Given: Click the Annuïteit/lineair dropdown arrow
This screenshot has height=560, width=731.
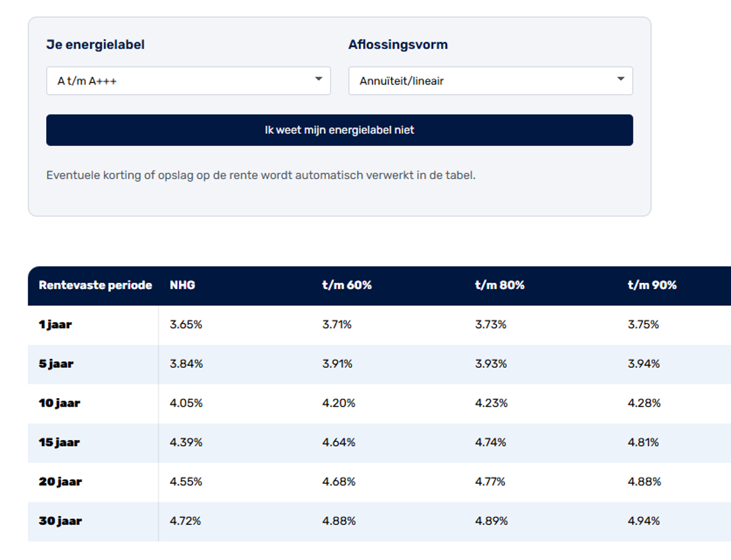Looking at the screenshot, I should coord(621,79).
